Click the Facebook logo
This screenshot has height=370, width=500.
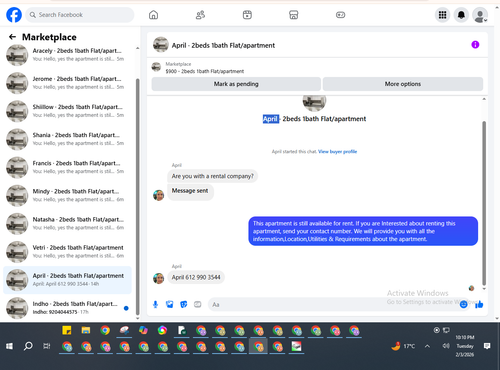(x=14, y=15)
